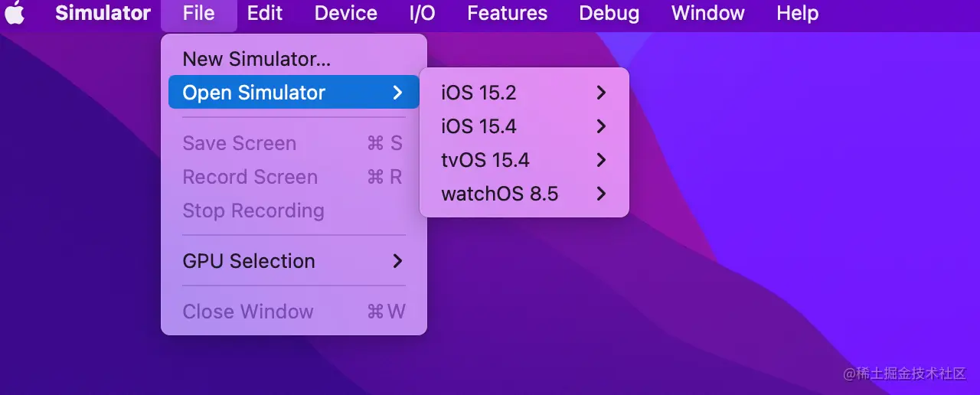The width and height of the screenshot is (980, 395).
Task: Click the Close Window menu item
Action: (x=294, y=312)
